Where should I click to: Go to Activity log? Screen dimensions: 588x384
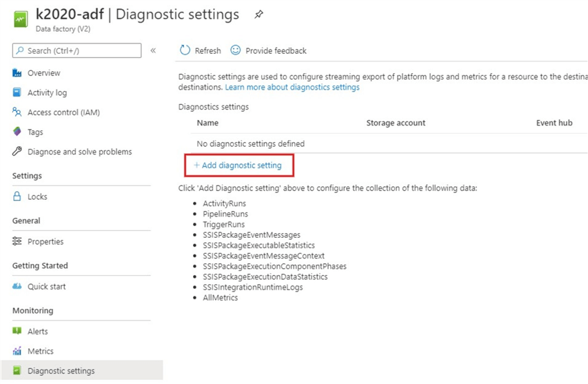tap(48, 92)
